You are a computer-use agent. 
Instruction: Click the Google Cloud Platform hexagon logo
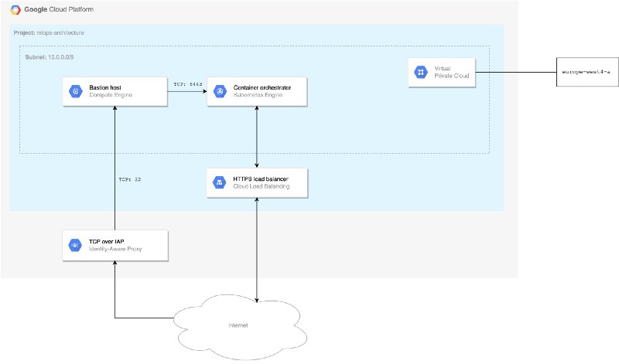click(x=15, y=10)
